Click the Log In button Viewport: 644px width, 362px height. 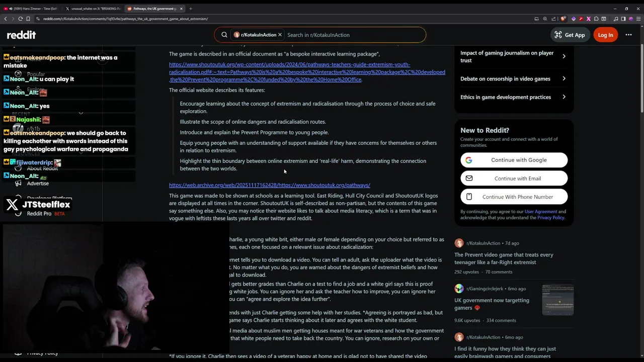605,35
